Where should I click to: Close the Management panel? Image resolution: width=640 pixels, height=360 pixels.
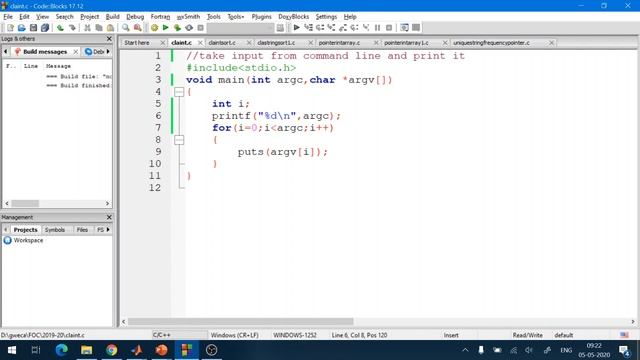click(109, 217)
